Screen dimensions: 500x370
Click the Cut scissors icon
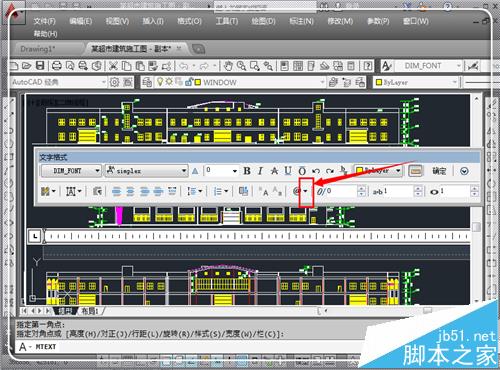click(x=113, y=66)
